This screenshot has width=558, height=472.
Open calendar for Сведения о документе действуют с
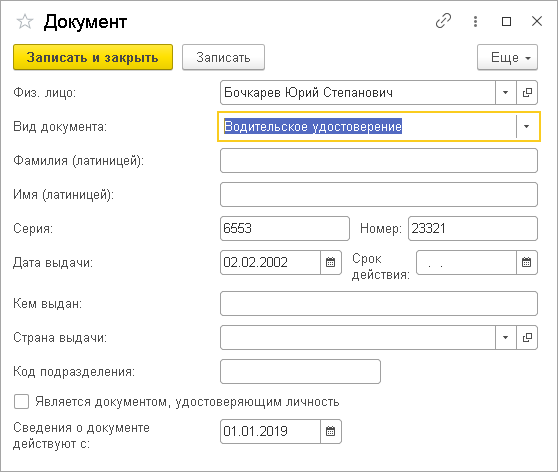pyautogui.click(x=331, y=431)
